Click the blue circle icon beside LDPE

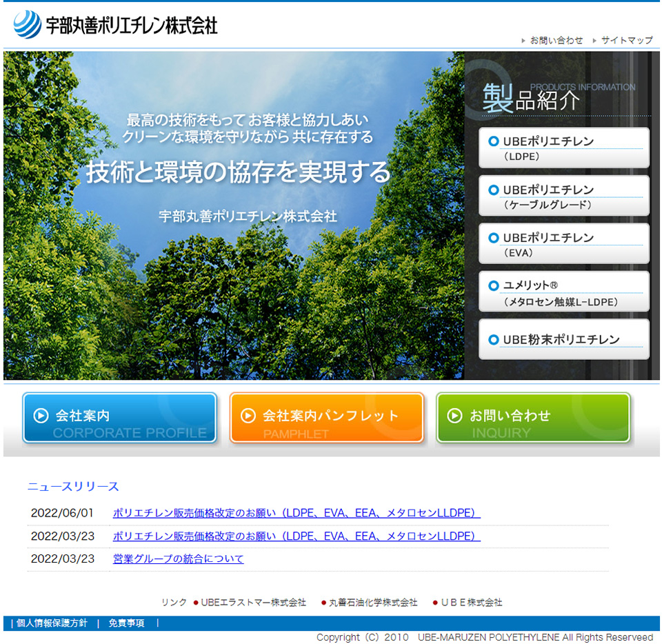pyautogui.click(x=493, y=141)
